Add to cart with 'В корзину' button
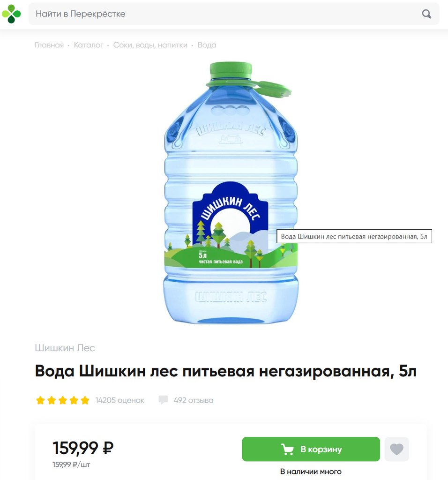This screenshot has width=448, height=480. (x=311, y=449)
